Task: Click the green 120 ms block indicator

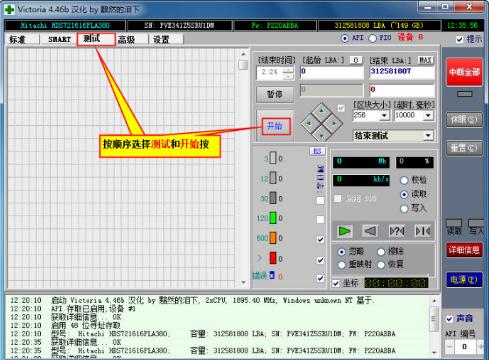Action: point(273,218)
